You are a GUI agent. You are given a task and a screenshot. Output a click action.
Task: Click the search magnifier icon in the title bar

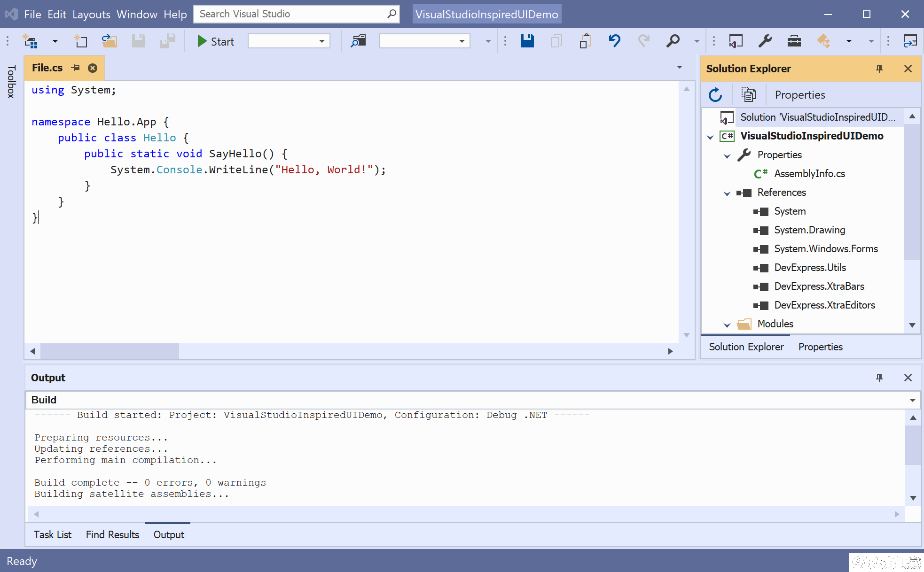tap(392, 14)
